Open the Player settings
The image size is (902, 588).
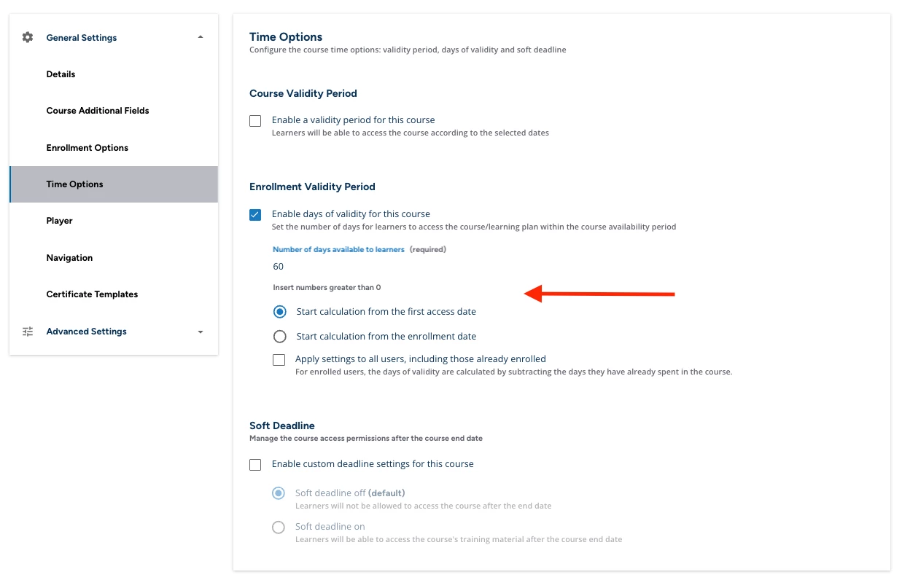pos(59,221)
